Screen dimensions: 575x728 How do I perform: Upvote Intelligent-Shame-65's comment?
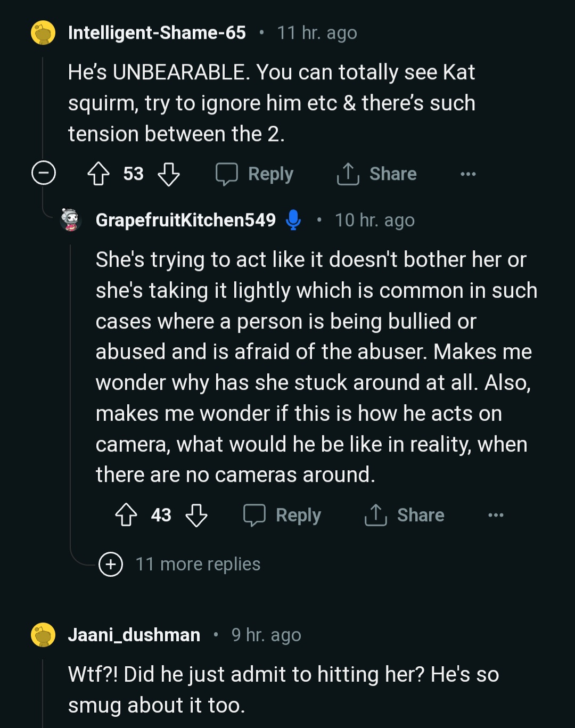[x=98, y=174]
